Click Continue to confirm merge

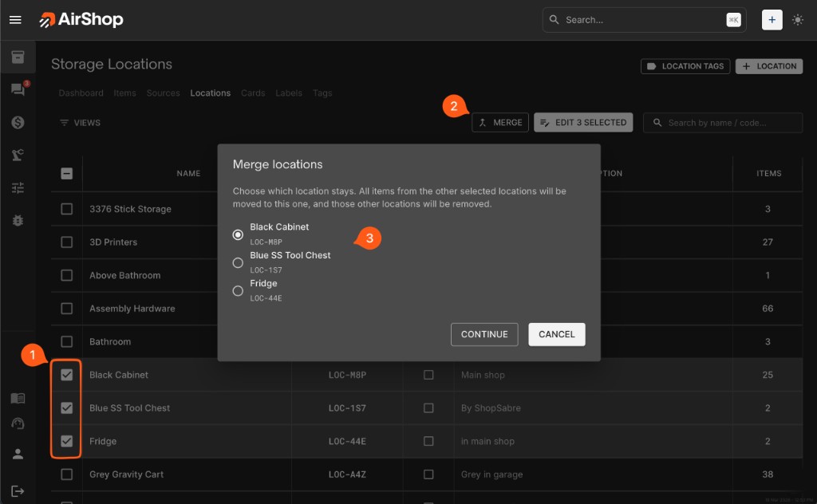[x=484, y=334]
